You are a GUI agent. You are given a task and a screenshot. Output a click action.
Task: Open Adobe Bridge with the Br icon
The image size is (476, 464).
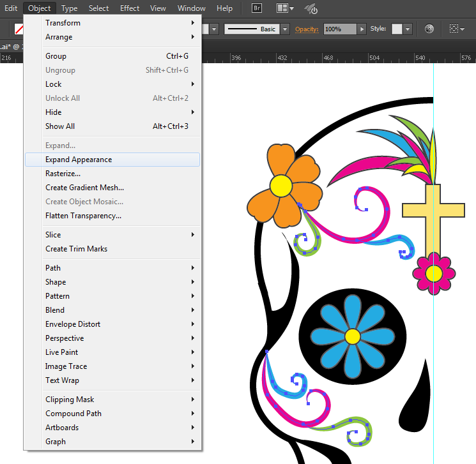pyautogui.click(x=257, y=8)
